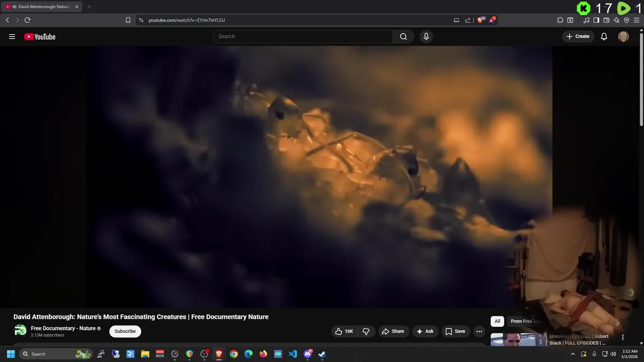The image size is (644, 362).
Task: Open more actions ellipsis beside Save
Action: click(479, 331)
